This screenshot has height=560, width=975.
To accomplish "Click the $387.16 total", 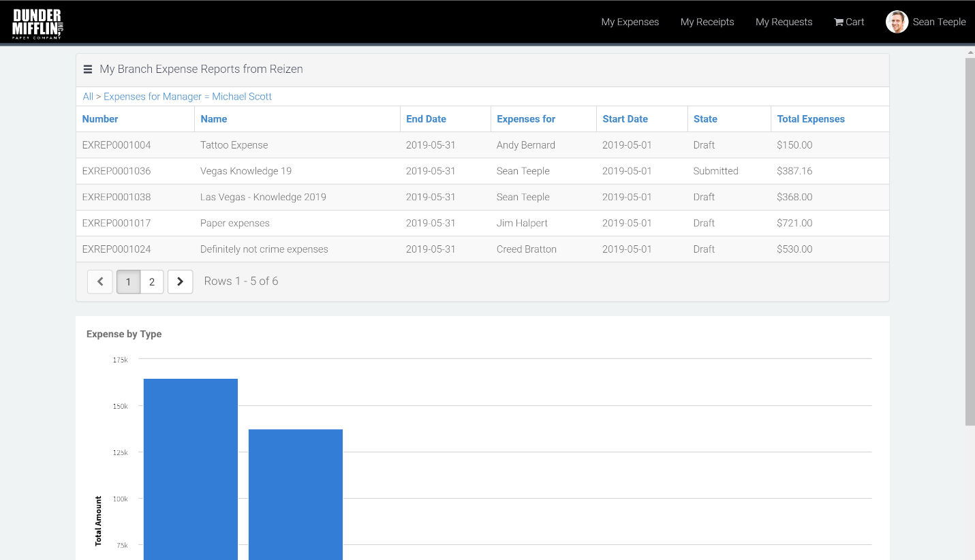I will [794, 171].
